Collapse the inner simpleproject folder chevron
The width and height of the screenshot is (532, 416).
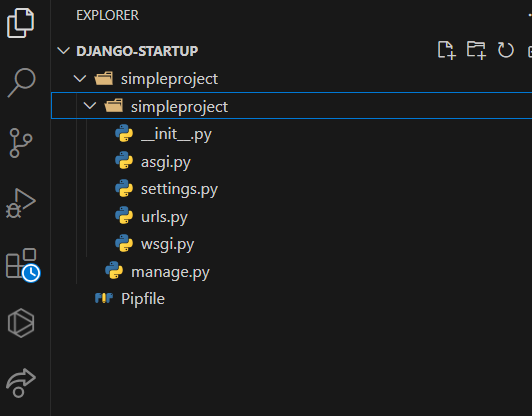point(90,106)
